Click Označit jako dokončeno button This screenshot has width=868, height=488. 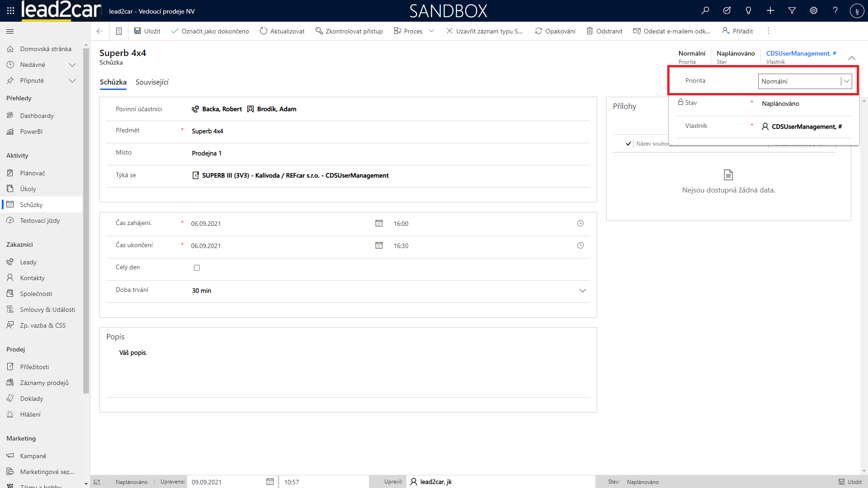[x=210, y=31]
